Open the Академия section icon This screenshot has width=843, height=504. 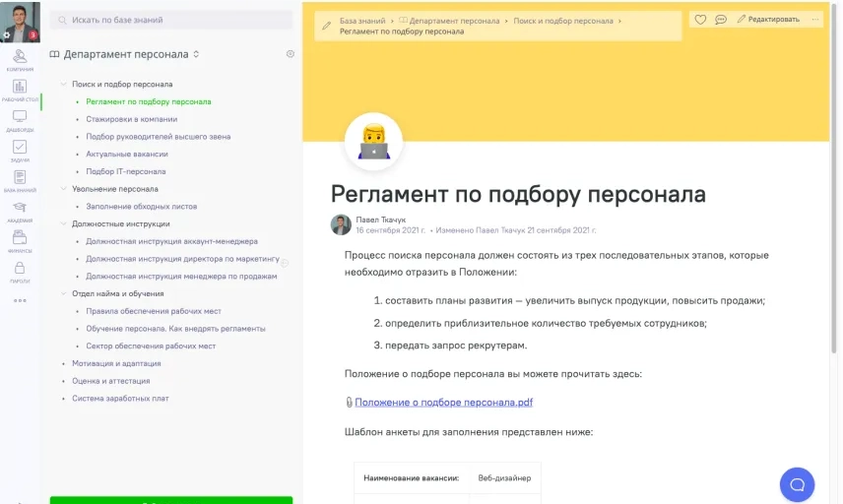pyautogui.click(x=20, y=211)
